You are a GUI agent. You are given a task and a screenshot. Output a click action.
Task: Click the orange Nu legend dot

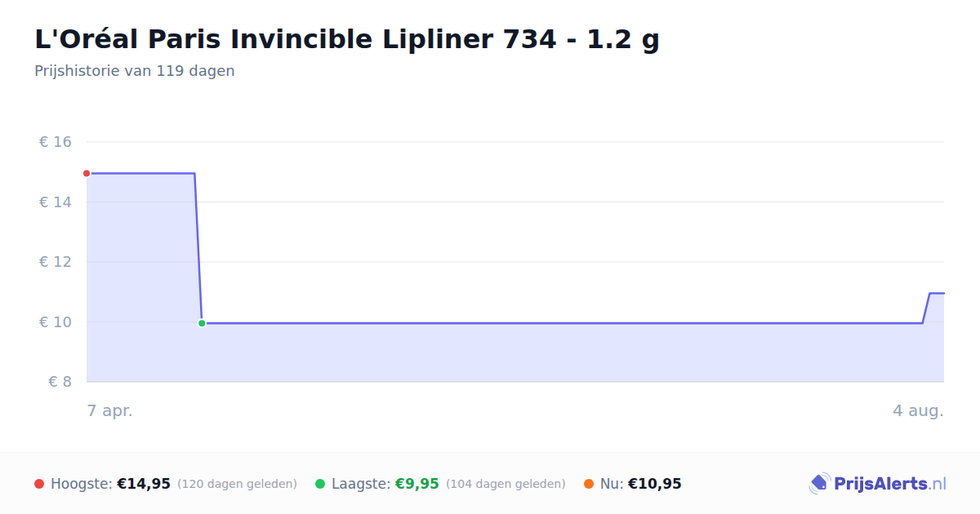[x=589, y=484]
